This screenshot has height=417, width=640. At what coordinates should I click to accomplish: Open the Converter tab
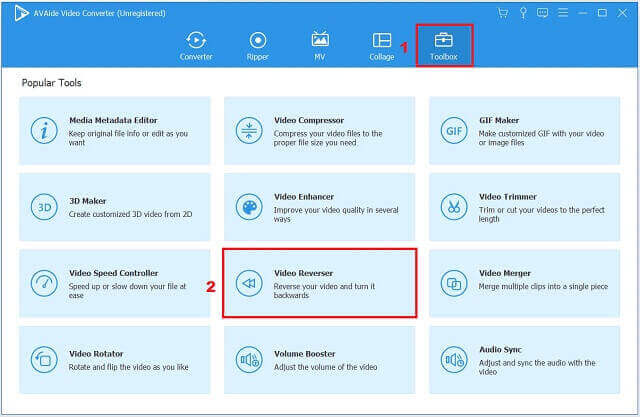(196, 46)
